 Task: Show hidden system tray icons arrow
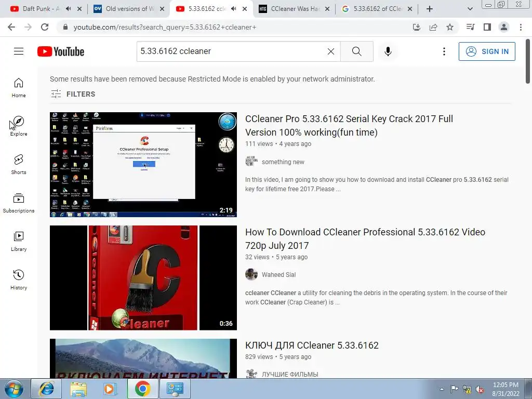(442, 389)
